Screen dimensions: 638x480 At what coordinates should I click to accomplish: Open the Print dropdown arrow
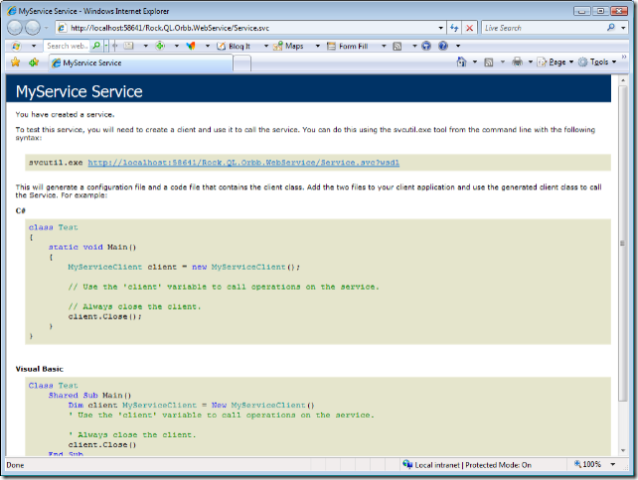pos(530,62)
